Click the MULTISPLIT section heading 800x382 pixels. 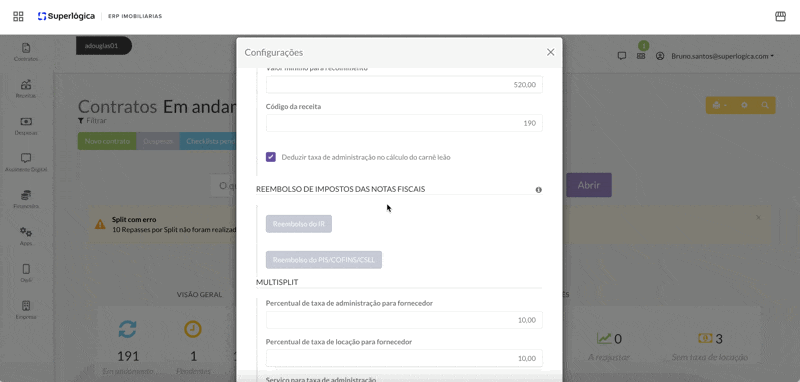(x=277, y=282)
